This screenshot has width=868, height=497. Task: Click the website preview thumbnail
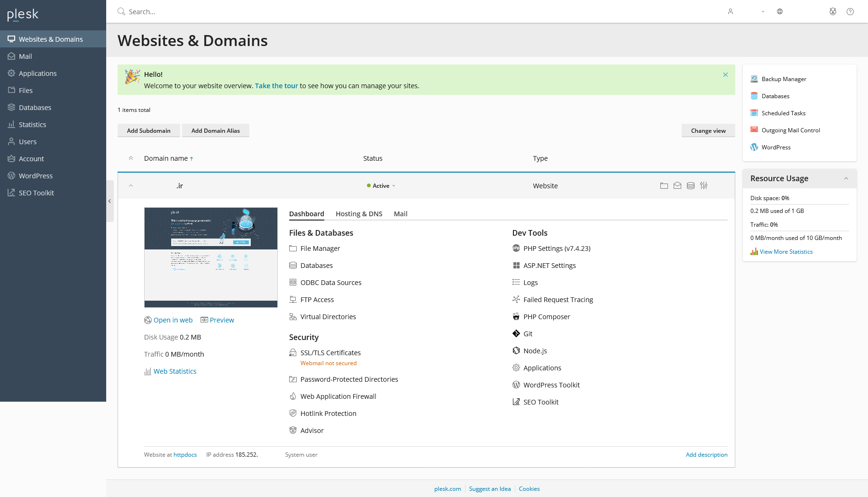pyautogui.click(x=211, y=257)
